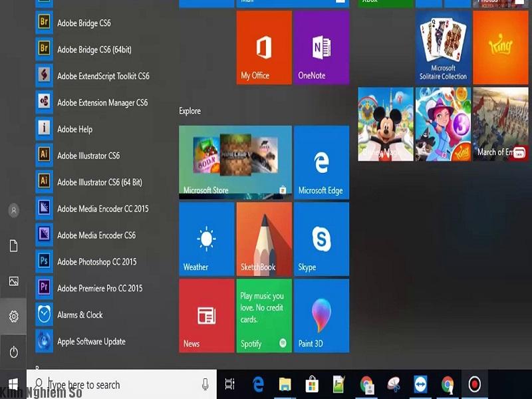Image resolution: width=532 pixels, height=399 pixels.
Task: Launch the Paint 3D tile
Action: pos(321,316)
